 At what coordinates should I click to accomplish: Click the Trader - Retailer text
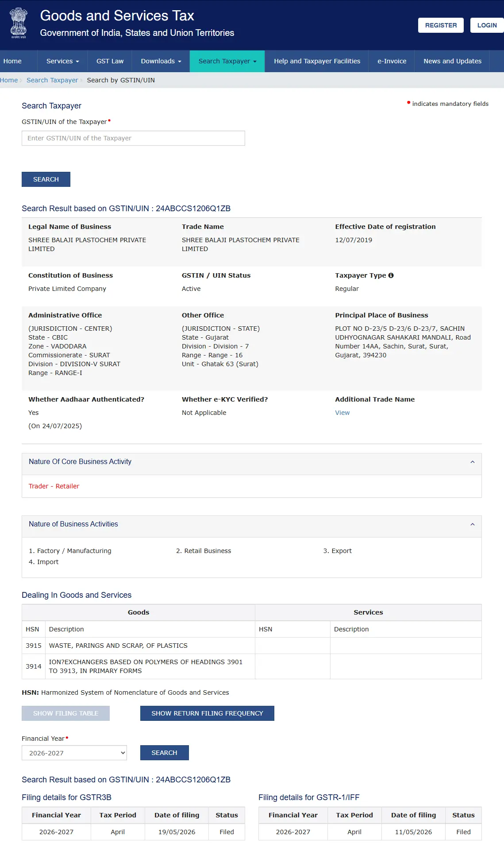54,486
